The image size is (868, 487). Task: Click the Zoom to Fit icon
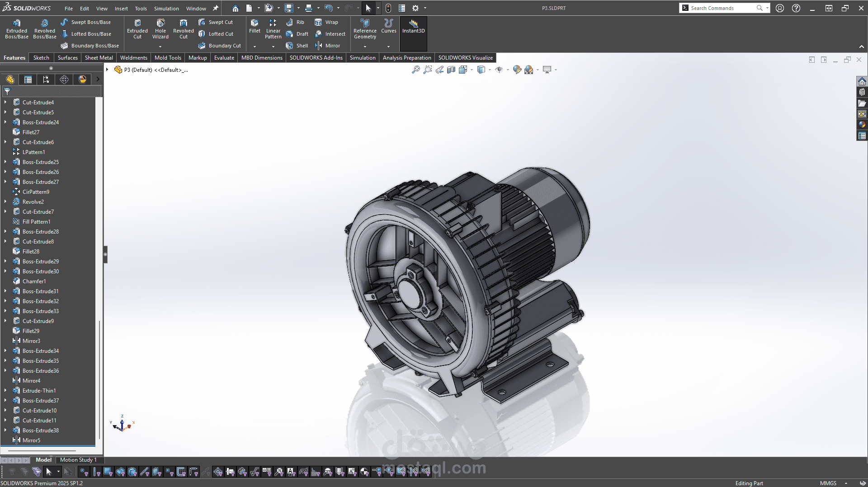(415, 70)
